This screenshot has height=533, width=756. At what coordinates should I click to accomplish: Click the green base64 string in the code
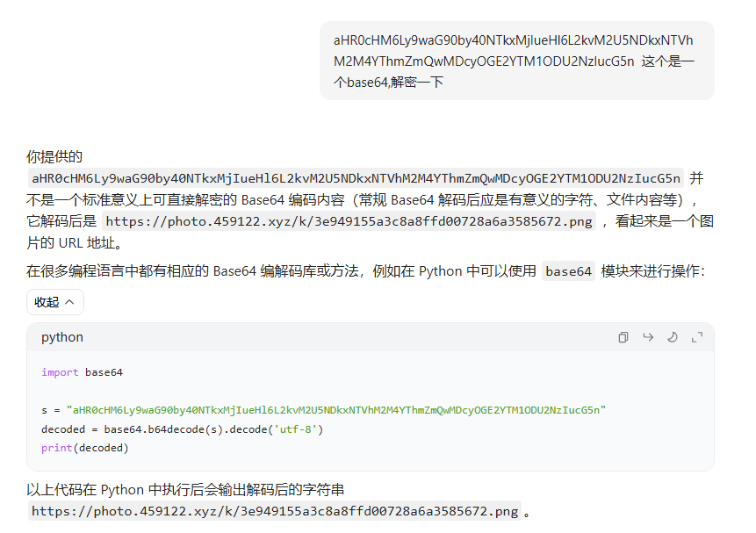336,410
